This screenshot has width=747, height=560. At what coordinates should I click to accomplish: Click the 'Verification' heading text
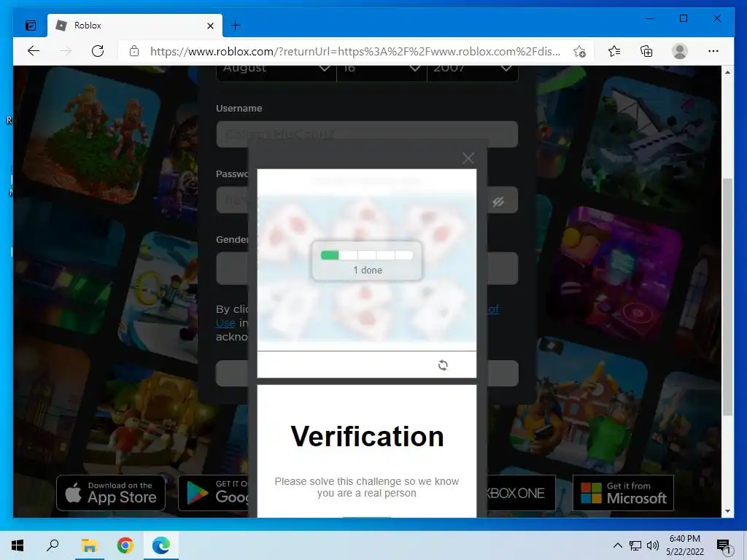367,436
